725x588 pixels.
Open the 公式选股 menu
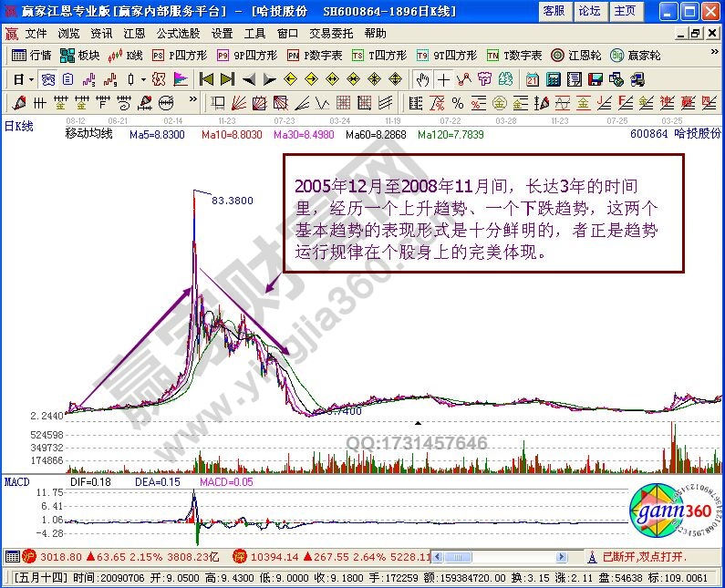tap(178, 33)
